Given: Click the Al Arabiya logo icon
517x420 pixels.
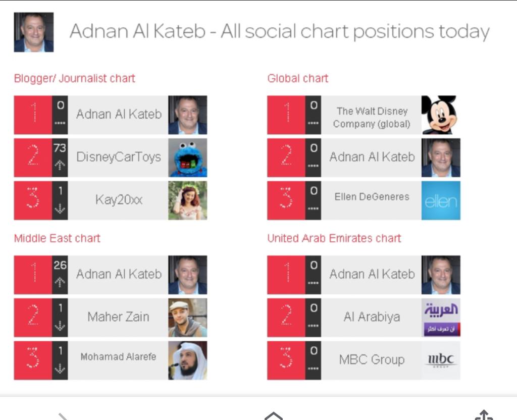Looking at the screenshot, I should pyautogui.click(x=441, y=318).
